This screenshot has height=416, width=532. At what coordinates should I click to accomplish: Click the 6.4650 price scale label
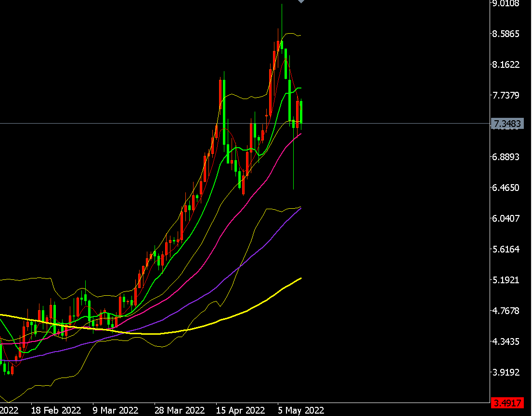tap(506, 188)
